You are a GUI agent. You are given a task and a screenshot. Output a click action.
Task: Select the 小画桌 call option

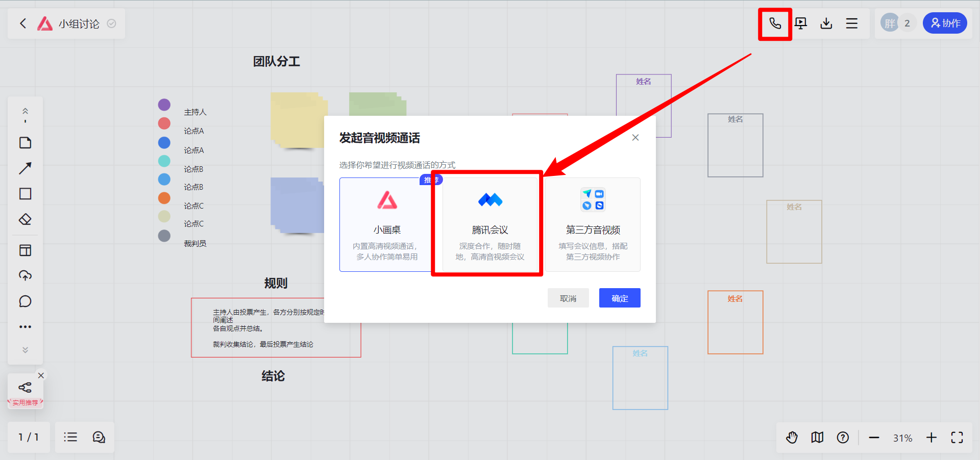pyautogui.click(x=386, y=224)
